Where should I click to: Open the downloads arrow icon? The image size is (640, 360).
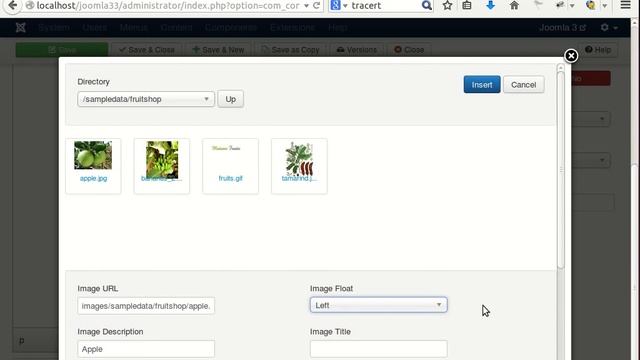point(491,5)
